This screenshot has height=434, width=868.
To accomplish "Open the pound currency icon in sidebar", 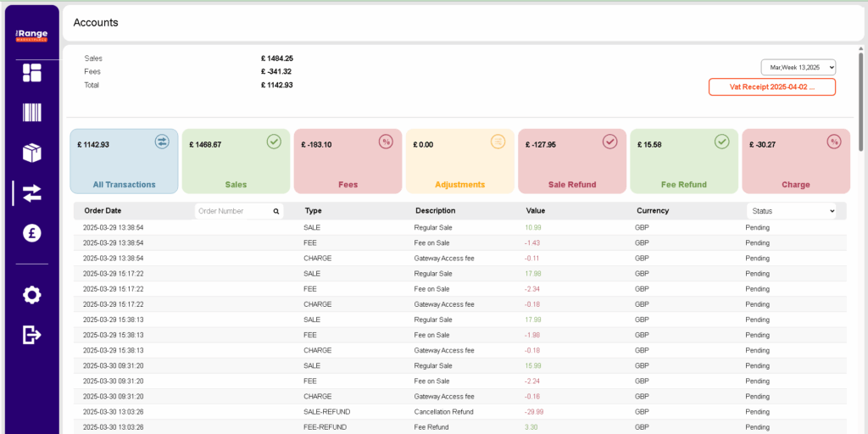I will click(x=31, y=233).
